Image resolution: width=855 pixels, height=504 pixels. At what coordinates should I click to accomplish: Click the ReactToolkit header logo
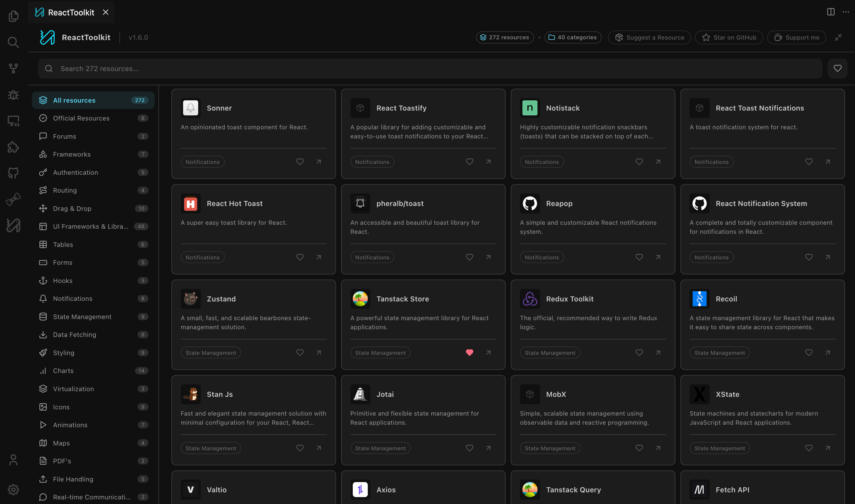point(47,38)
